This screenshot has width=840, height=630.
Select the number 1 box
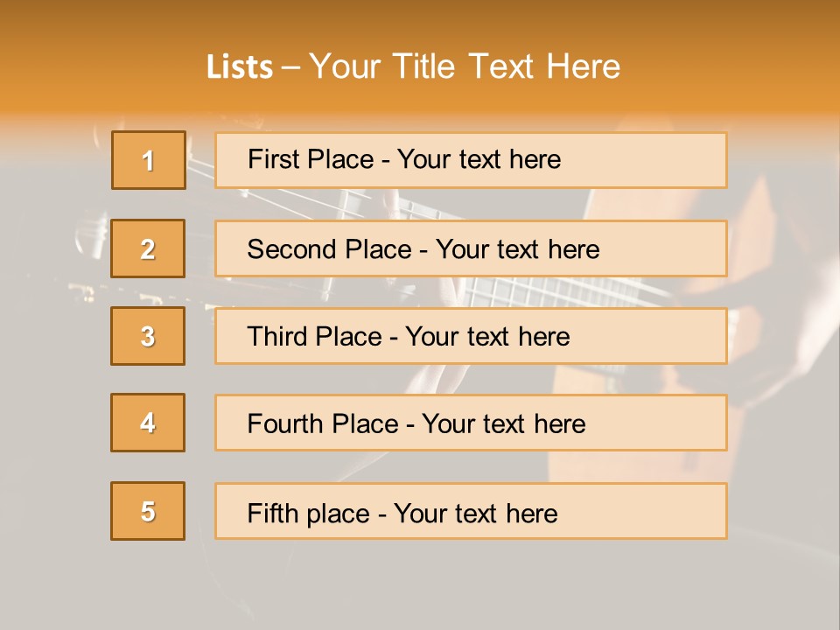pyautogui.click(x=149, y=160)
